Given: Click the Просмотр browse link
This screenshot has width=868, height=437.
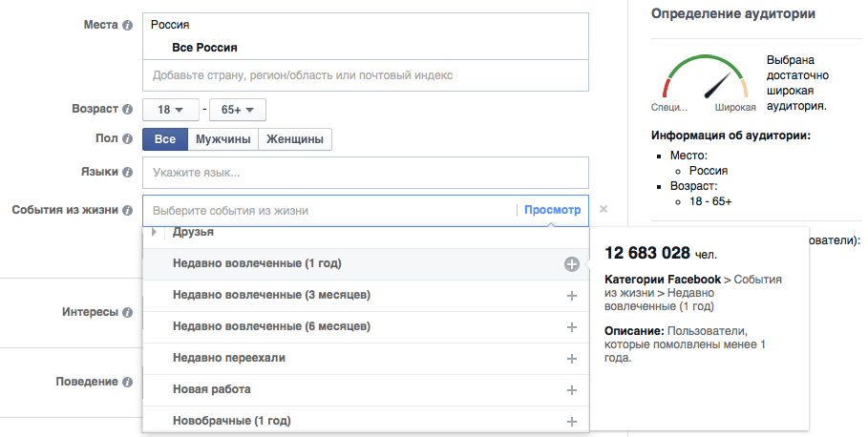Looking at the screenshot, I should pyautogui.click(x=552, y=210).
